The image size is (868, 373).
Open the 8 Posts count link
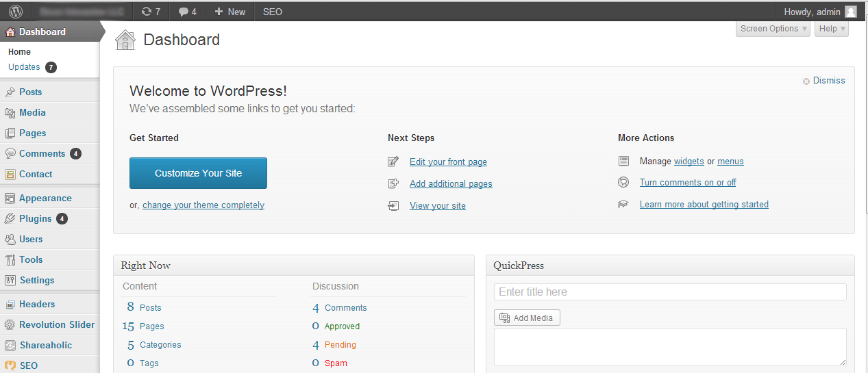click(144, 307)
